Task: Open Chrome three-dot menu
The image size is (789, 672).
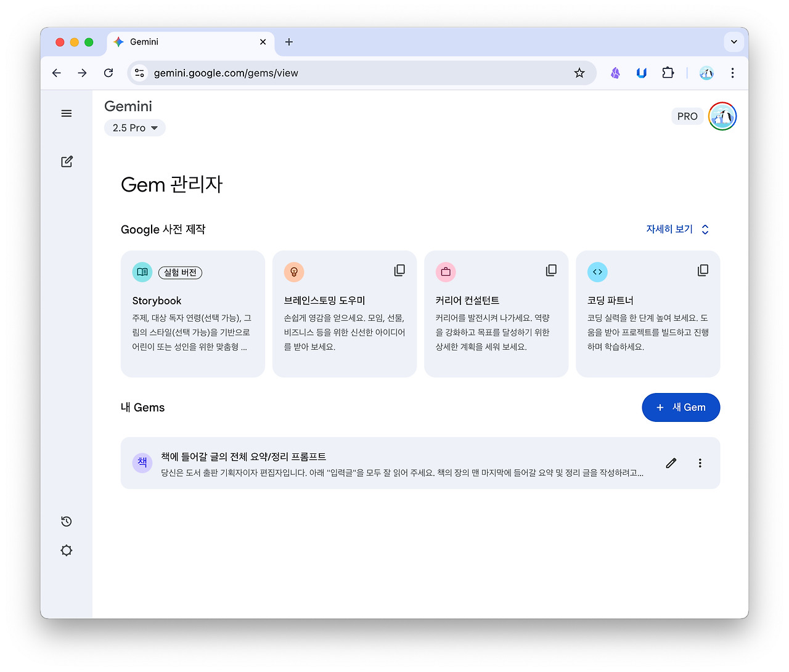Action: point(732,73)
